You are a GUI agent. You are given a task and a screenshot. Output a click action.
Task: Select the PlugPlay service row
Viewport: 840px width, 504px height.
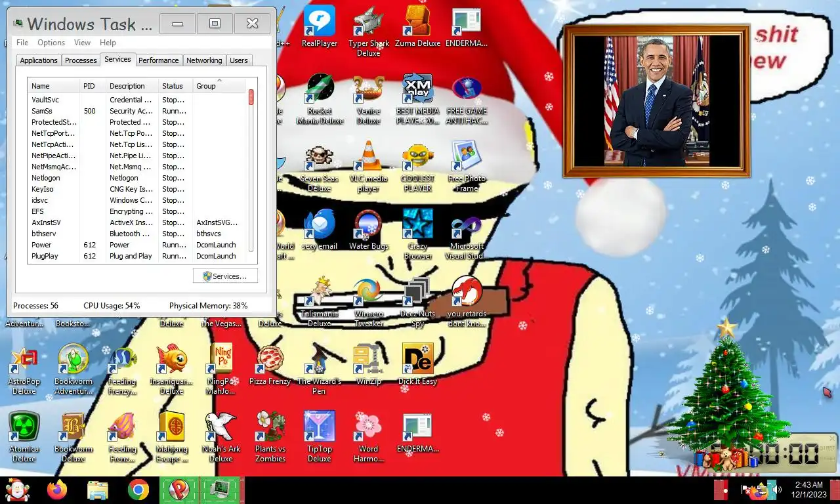coord(137,256)
